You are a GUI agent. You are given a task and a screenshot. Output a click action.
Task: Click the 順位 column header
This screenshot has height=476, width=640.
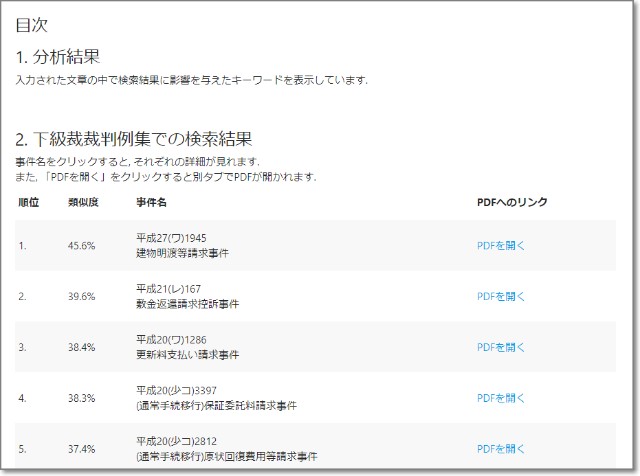28,203
